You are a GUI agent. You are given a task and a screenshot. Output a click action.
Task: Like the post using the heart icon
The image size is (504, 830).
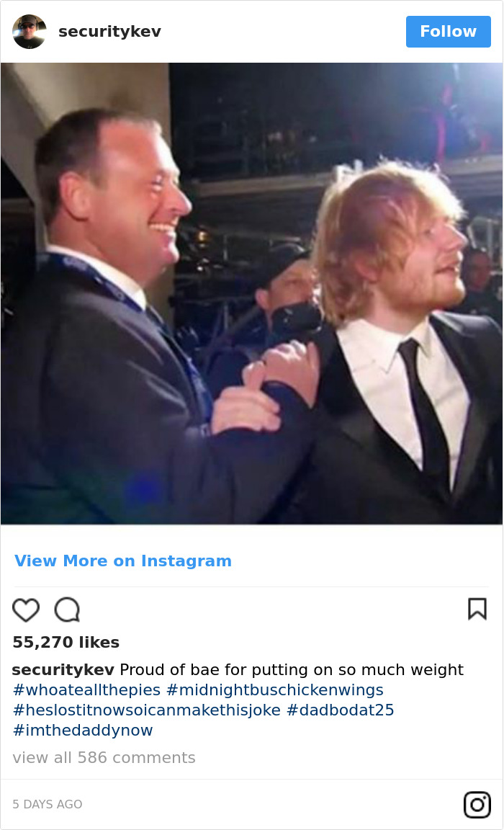25,610
